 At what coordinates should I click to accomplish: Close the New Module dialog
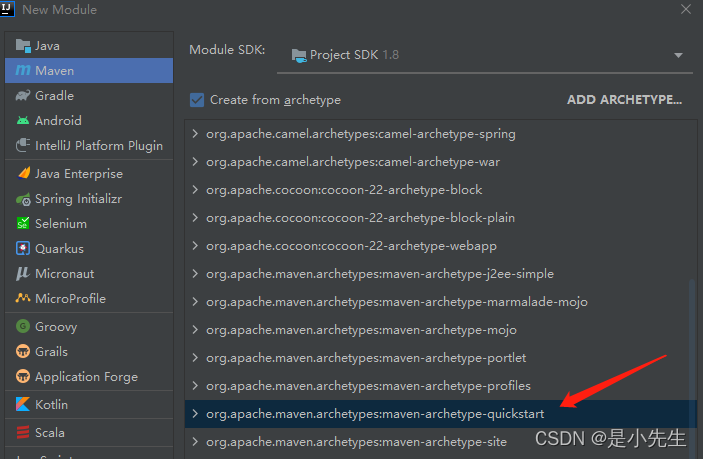[686, 9]
